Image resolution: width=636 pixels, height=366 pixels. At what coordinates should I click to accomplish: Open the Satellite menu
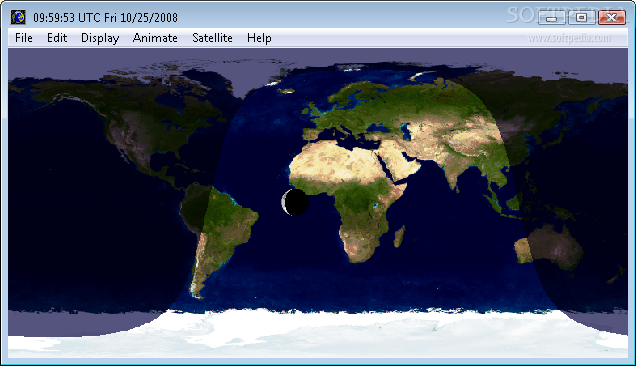tap(212, 38)
